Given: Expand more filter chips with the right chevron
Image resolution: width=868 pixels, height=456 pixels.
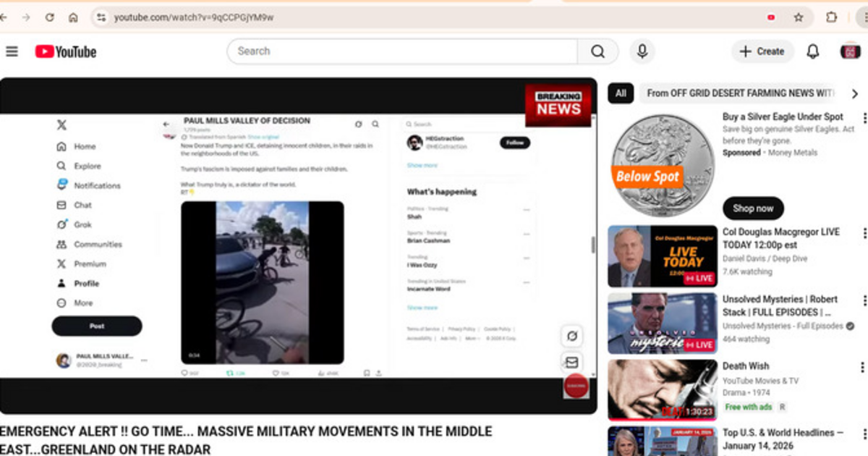Looking at the screenshot, I should (x=854, y=93).
